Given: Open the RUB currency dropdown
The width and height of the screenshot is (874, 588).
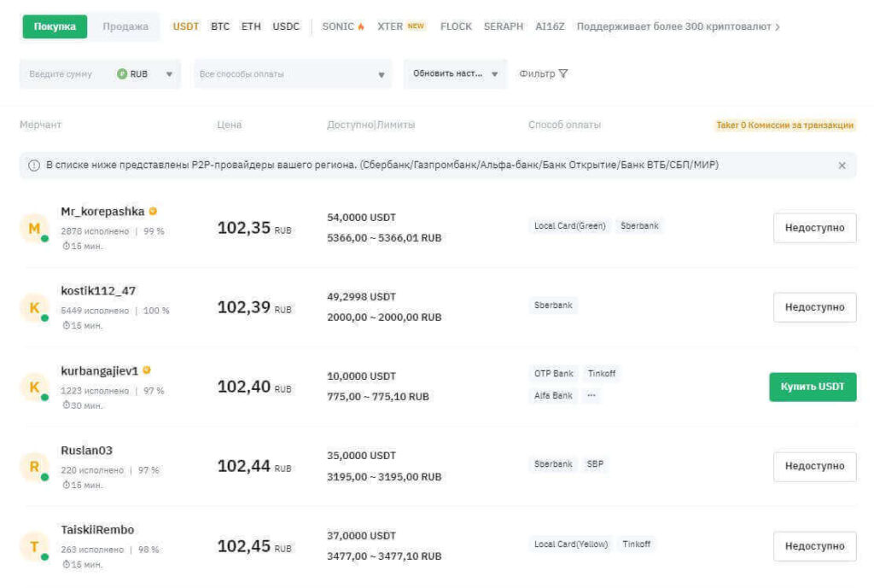Looking at the screenshot, I should [x=145, y=74].
